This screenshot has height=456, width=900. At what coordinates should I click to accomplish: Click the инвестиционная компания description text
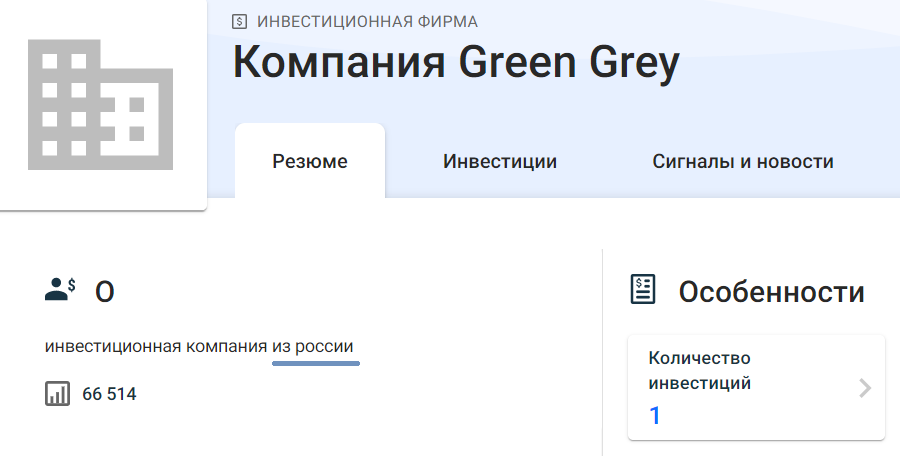[156, 347]
